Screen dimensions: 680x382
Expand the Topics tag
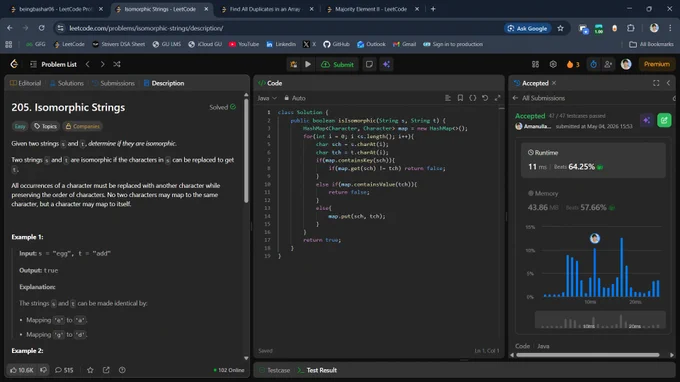[x=45, y=126]
